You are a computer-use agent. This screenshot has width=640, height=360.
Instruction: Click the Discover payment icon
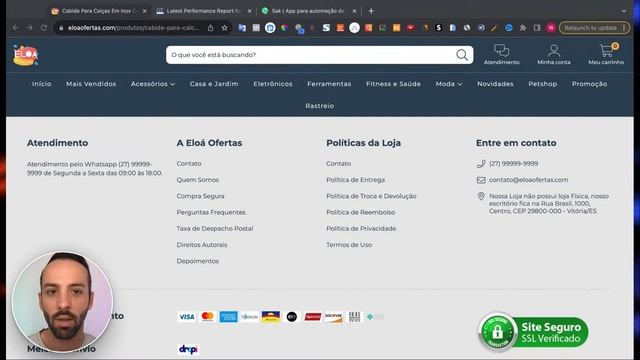click(333, 317)
